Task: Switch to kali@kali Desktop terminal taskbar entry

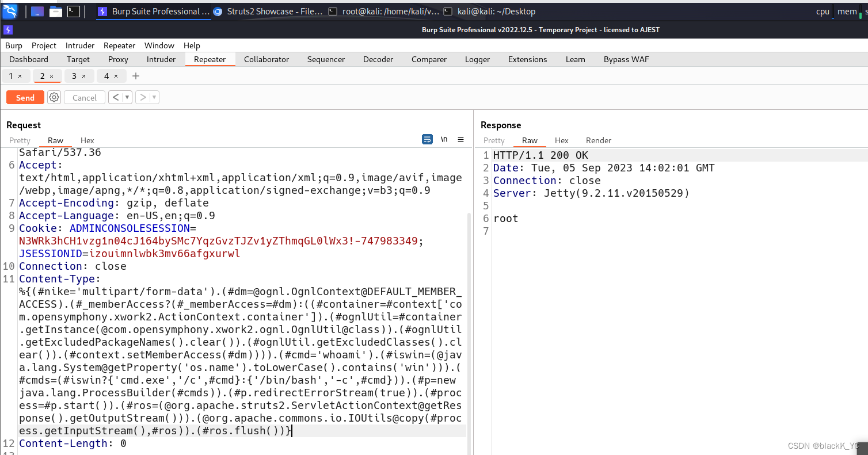Action: coord(489,12)
